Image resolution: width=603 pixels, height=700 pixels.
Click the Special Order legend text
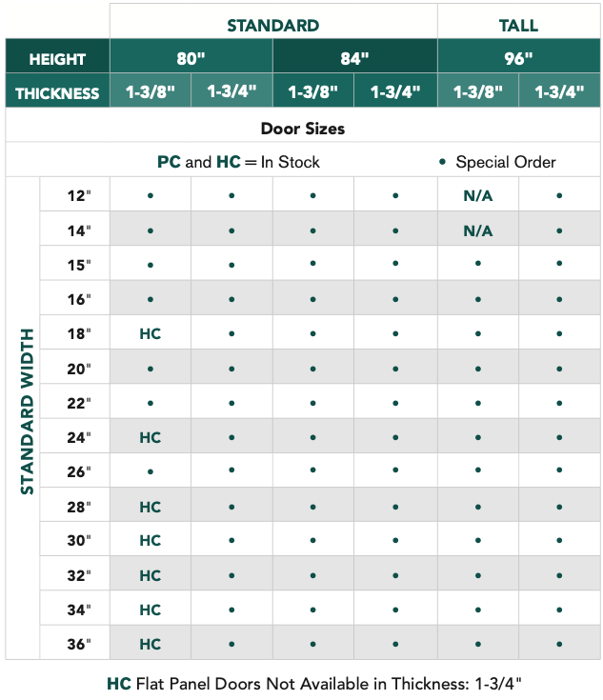505,162
